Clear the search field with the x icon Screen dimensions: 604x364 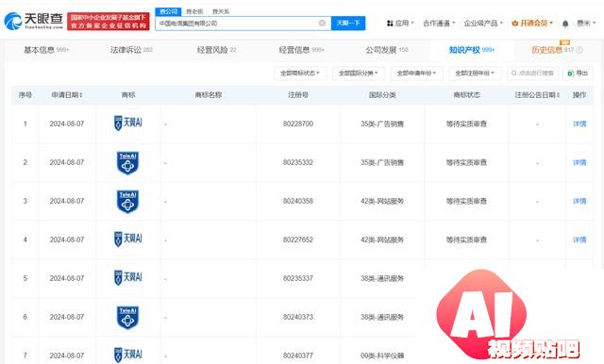(x=322, y=23)
